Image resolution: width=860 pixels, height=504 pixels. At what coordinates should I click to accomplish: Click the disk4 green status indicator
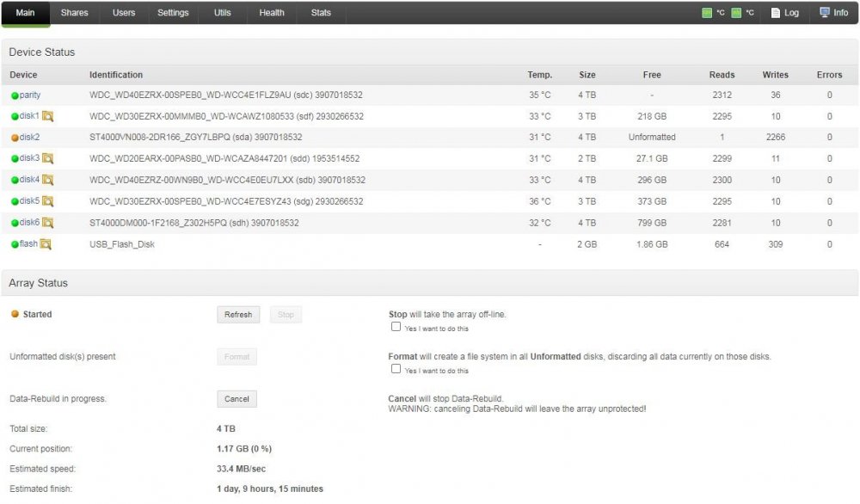15,181
